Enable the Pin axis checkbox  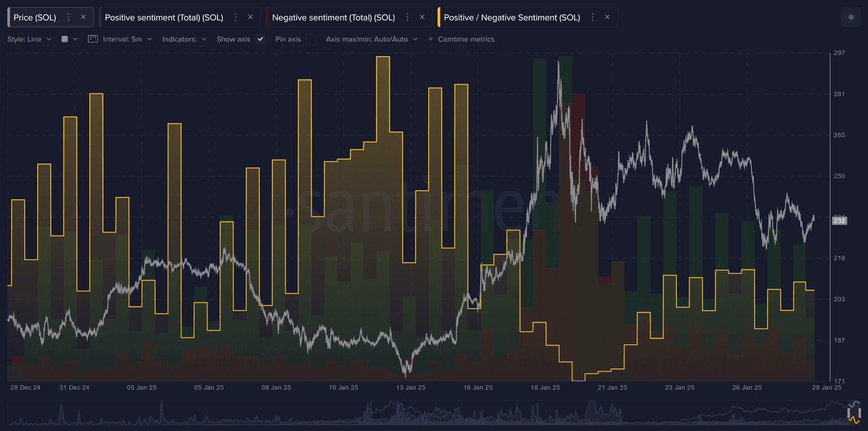[311, 39]
